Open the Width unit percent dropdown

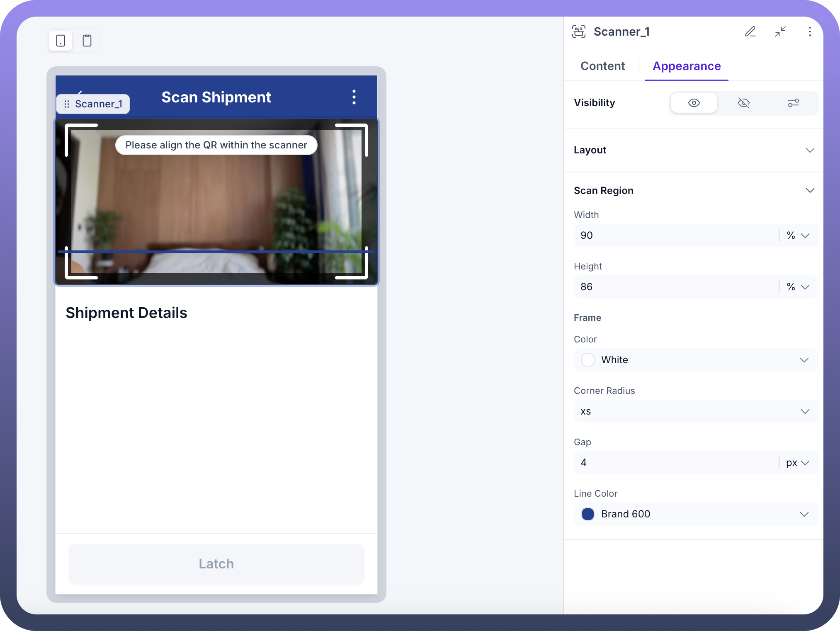[798, 235]
